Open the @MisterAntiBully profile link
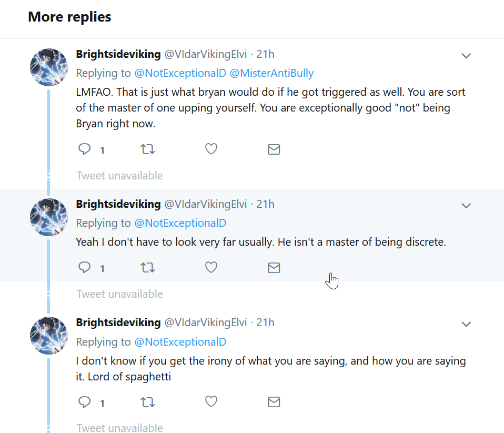504x433 pixels. pos(271,73)
